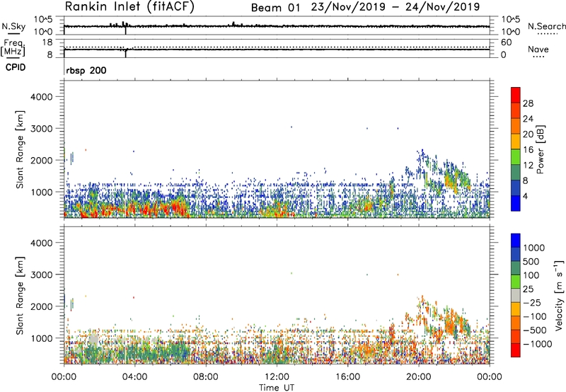The height and width of the screenshot is (392, 566).
Task: Click the 'Rankin Inlet (fitACF)' title
Action: point(129,7)
